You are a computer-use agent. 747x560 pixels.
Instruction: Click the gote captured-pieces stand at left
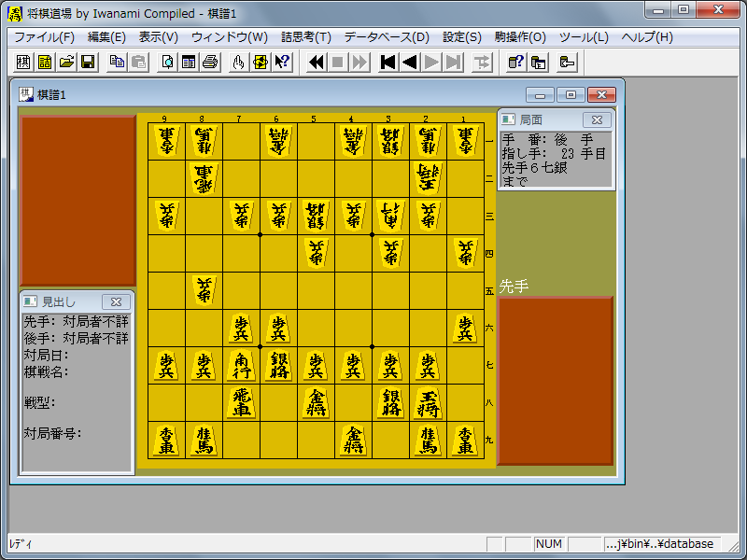coord(78,201)
